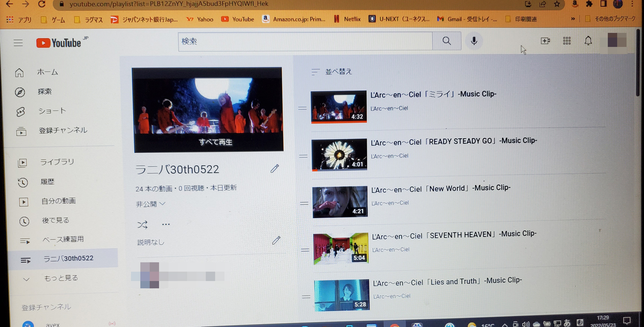This screenshot has height=327, width=644.
Task: Grab the drag handle beside Lies and Truth
Action: click(x=306, y=296)
